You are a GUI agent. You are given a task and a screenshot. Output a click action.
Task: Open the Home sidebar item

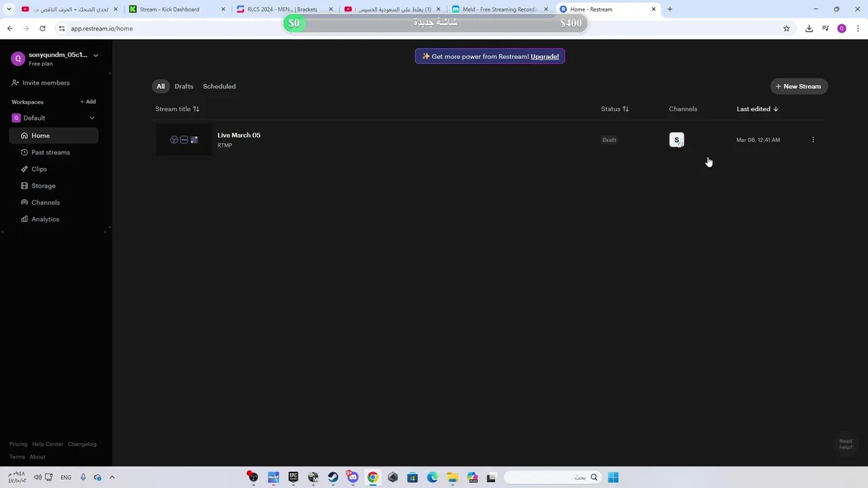pos(54,136)
